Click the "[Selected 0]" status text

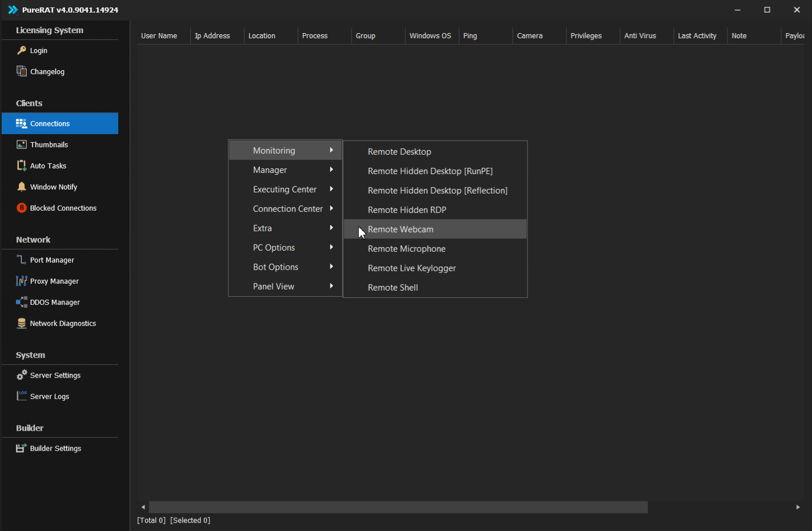pyautogui.click(x=190, y=520)
